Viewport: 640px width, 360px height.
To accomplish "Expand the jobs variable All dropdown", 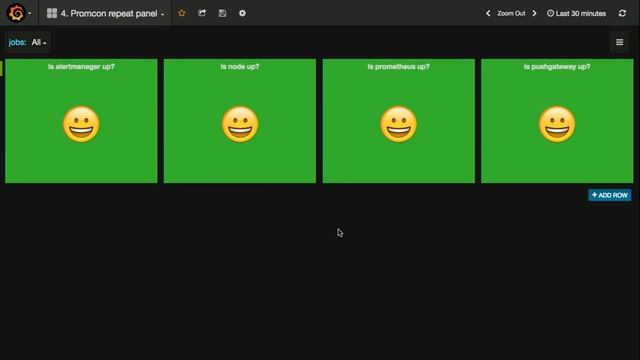I will [39, 42].
